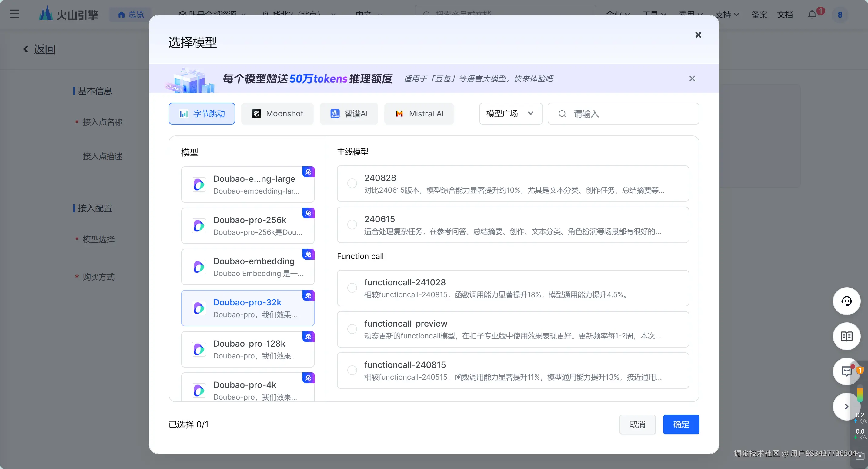The height and width of the screenshot is (469, 868).
Task: Open the documentation book icon
Action: [x=846, y=336]
